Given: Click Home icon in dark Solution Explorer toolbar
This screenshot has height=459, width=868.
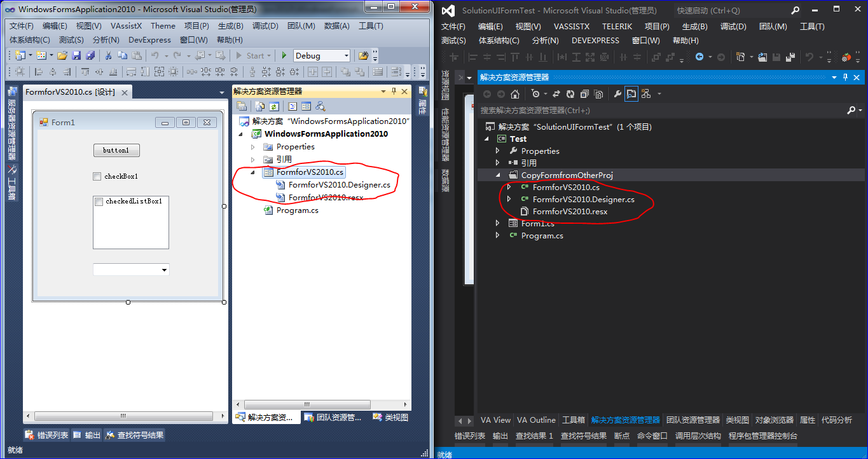Looking at the screenshot, I should coord(515,94).
